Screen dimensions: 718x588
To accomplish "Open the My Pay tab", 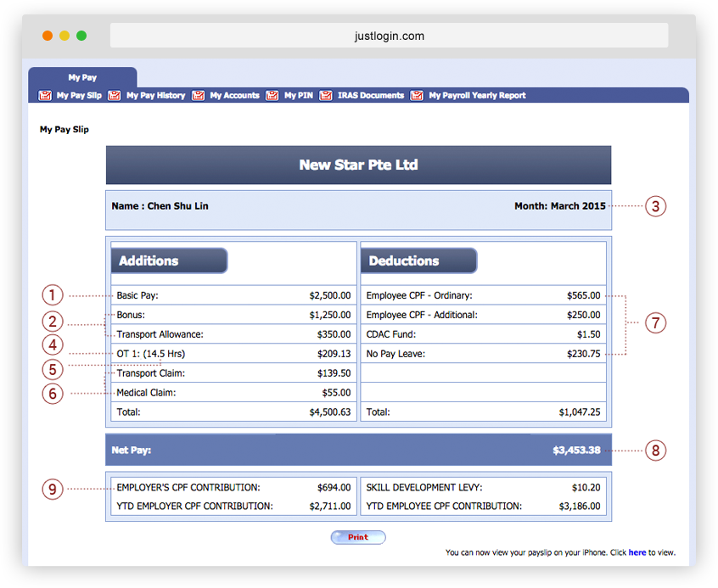I will (82, 78).
